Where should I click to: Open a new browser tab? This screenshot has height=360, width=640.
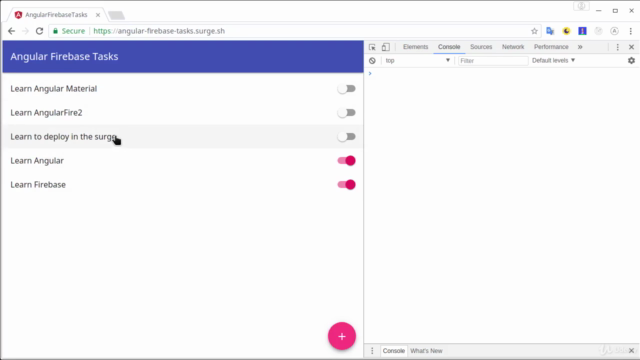coord(116,16)
